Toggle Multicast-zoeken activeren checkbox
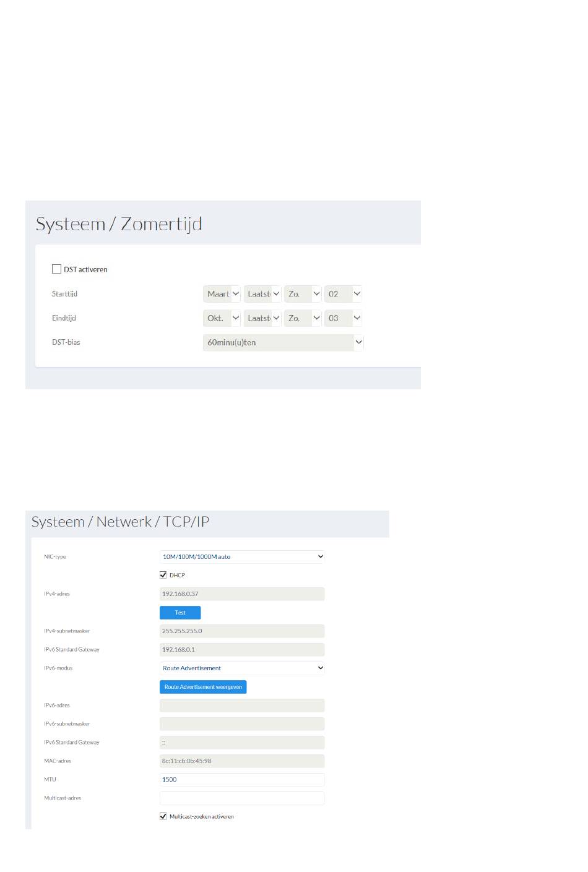The width and height of the screenshot is (588, 872). [163, 816]
